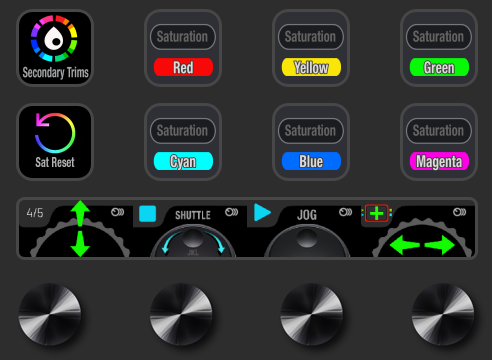492x360 pixels.
Task: Open the Secondary Trims button
Action: pos(55,48)
